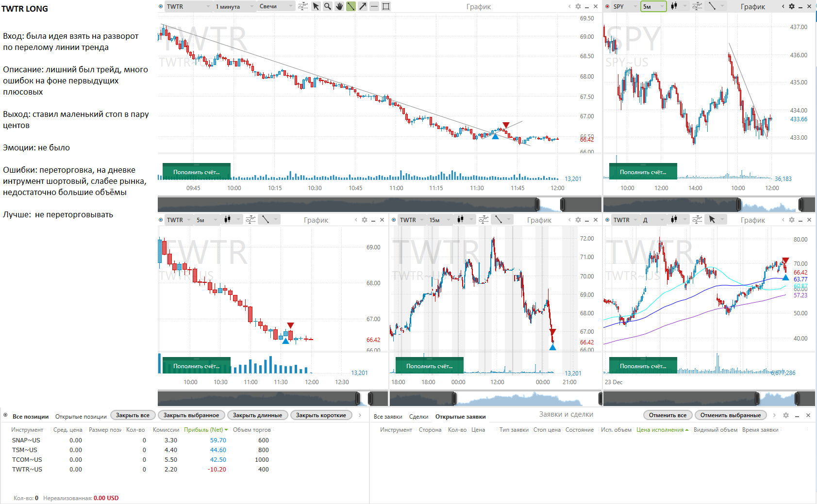Open the line drawing tool dropdown in SPY chart
The image size is (817, 504).
coord(716,6)
